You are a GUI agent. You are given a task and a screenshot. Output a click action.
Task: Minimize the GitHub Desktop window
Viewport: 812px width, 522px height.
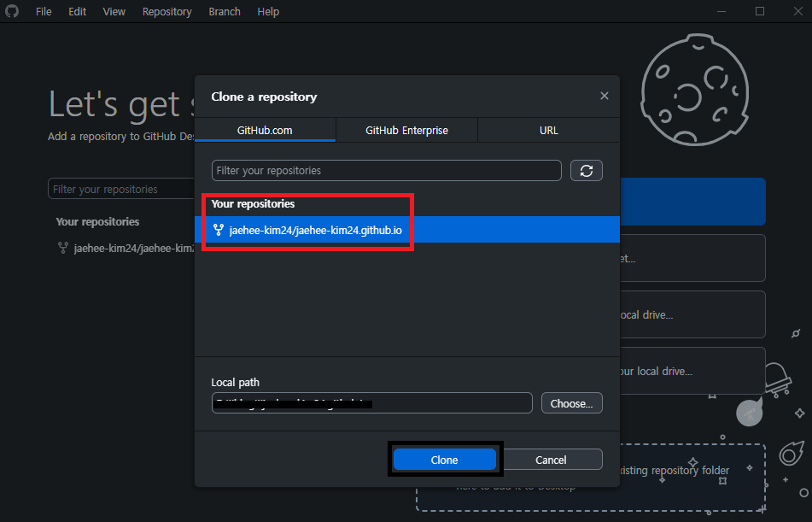pos(721,11)
